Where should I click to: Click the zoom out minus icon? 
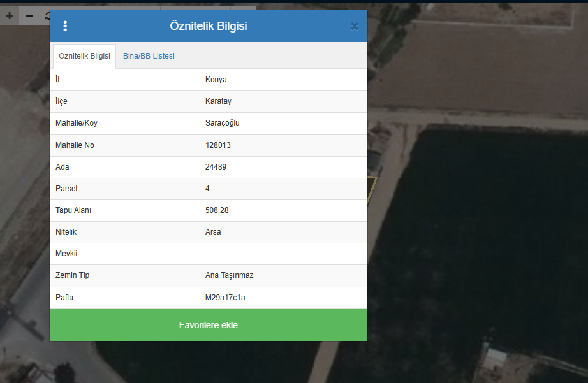pyautogui.click(x=29, y=16)
